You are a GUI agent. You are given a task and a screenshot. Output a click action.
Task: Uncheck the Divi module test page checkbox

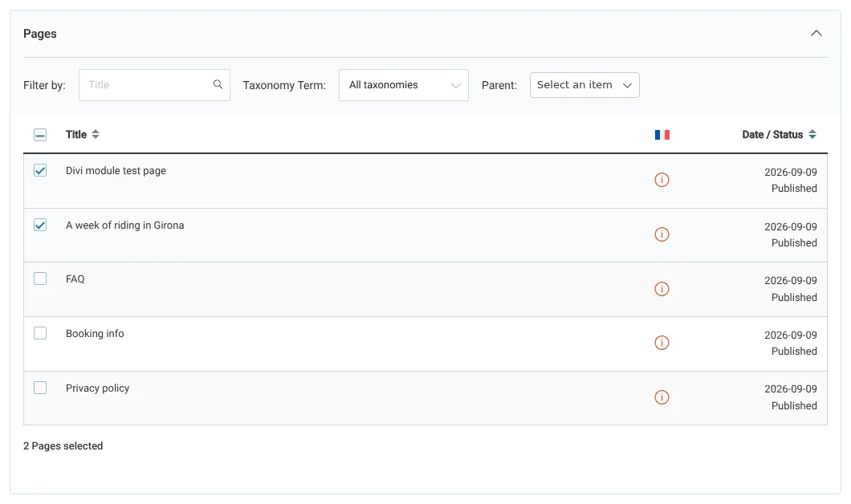40,170
